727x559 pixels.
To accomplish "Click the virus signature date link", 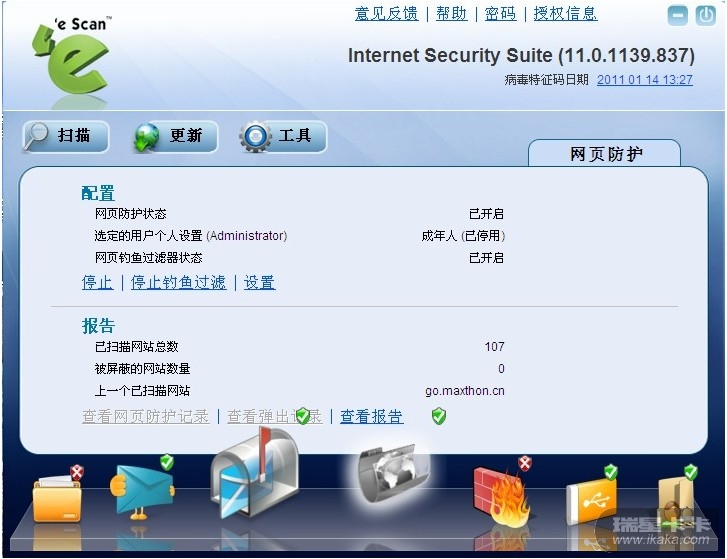I will click(645, 80).
